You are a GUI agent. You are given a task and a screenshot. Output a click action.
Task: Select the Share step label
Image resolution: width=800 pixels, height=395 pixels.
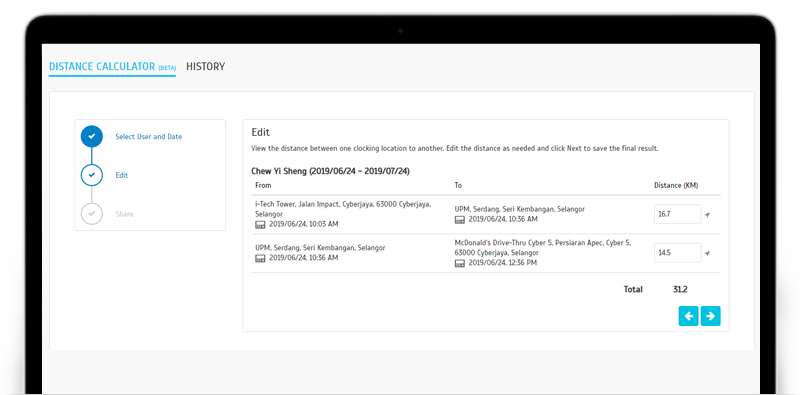point(124,214)
